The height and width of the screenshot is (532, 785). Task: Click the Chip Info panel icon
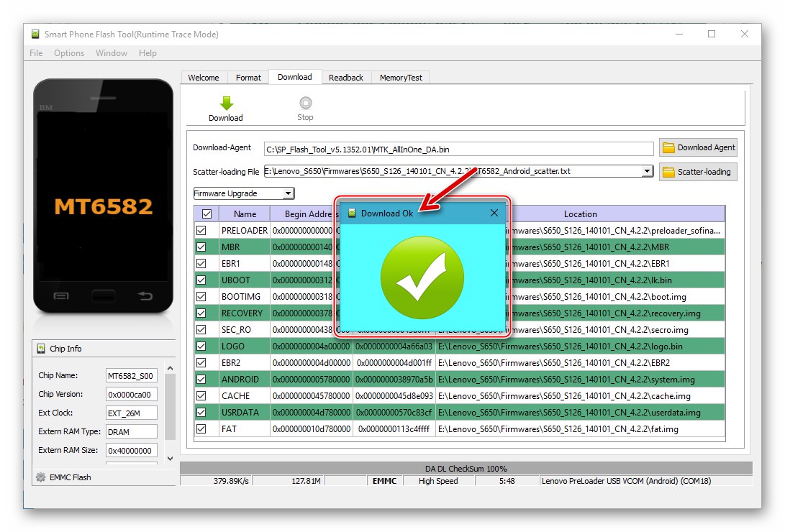click(40, 348)
